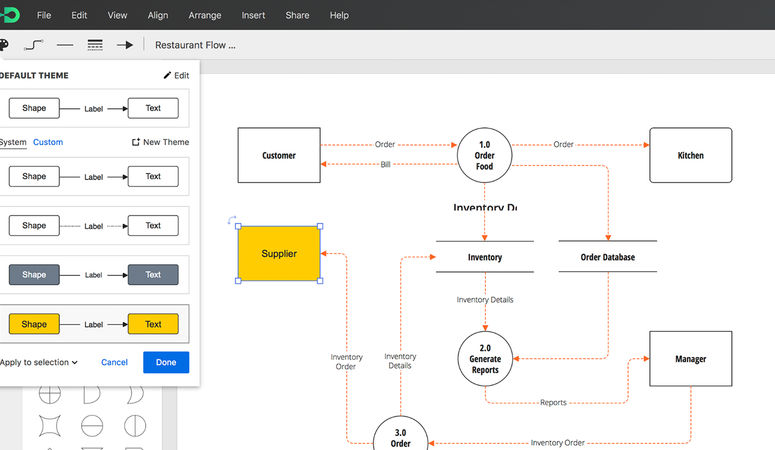
Task: Pick the crescent shape in shape library
Action: (x=135, y=394)
